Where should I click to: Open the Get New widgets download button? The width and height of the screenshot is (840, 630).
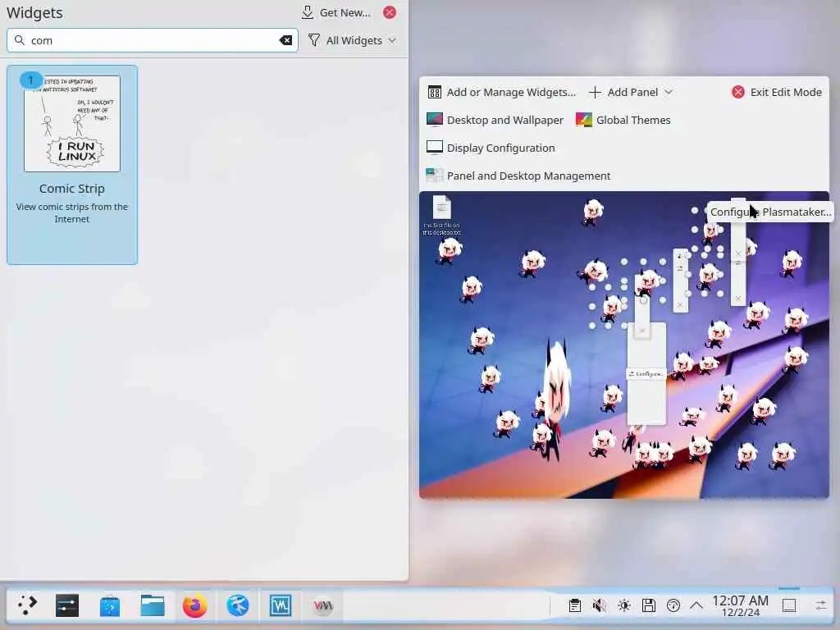[336, 12]
